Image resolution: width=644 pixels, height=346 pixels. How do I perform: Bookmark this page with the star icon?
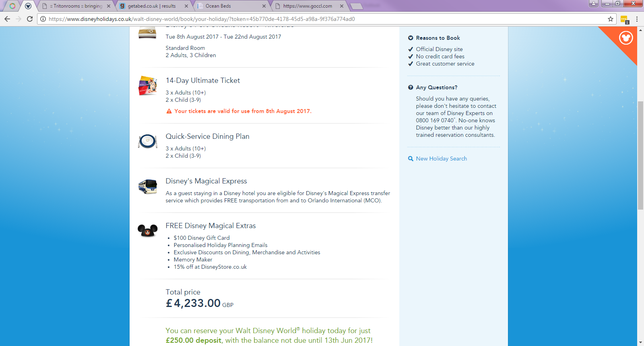pyautogui.click(x=611, y=19)
